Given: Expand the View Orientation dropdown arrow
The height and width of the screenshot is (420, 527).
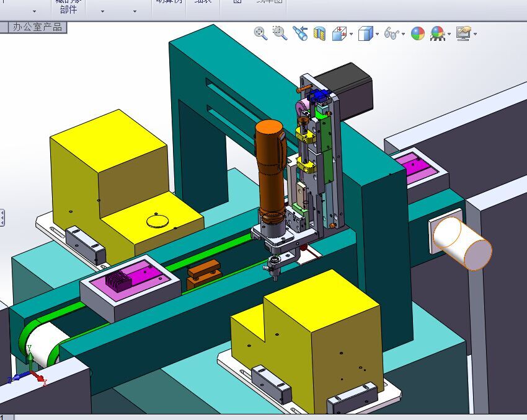Looking at the screenshot, I should click(351, 34).
